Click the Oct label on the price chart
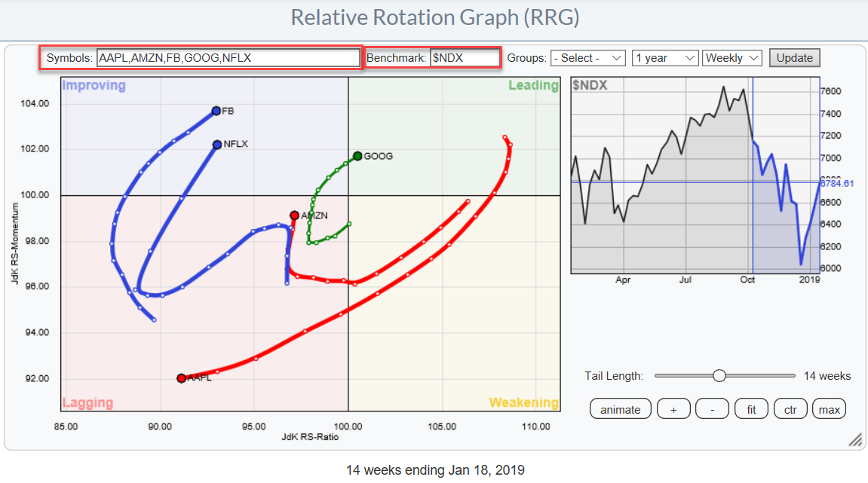The image size is (868, 483). 747,280
